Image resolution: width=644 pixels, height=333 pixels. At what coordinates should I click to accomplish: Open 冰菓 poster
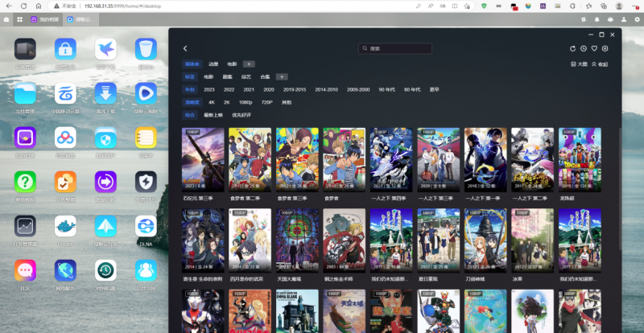(533, 240)
